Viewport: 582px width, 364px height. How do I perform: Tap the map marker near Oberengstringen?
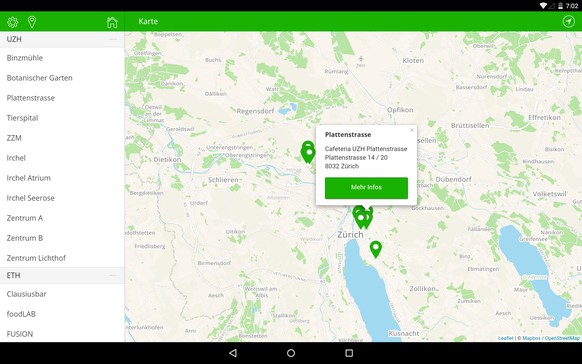tap(308, 153)
